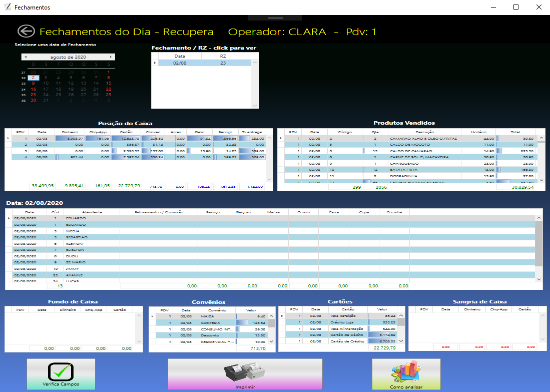Click the back arrow icon

27,31
